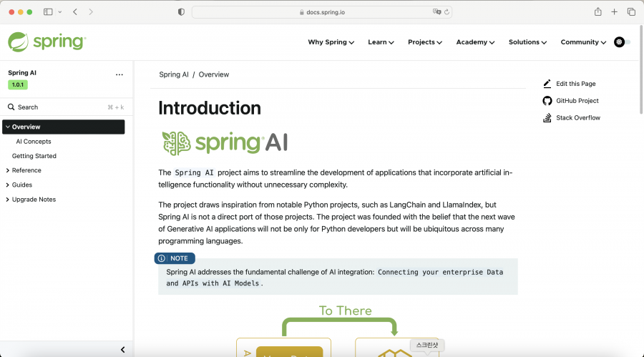Open the Solutions menu
The width and height of the screenshot is (644, 357).
point(527,42)
